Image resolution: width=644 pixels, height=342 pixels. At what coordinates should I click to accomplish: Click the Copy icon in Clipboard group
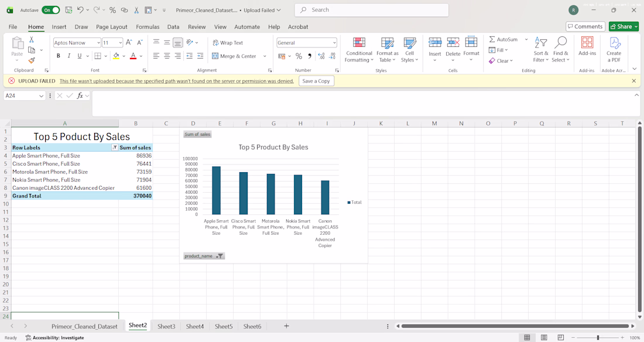tap(31, 50)
